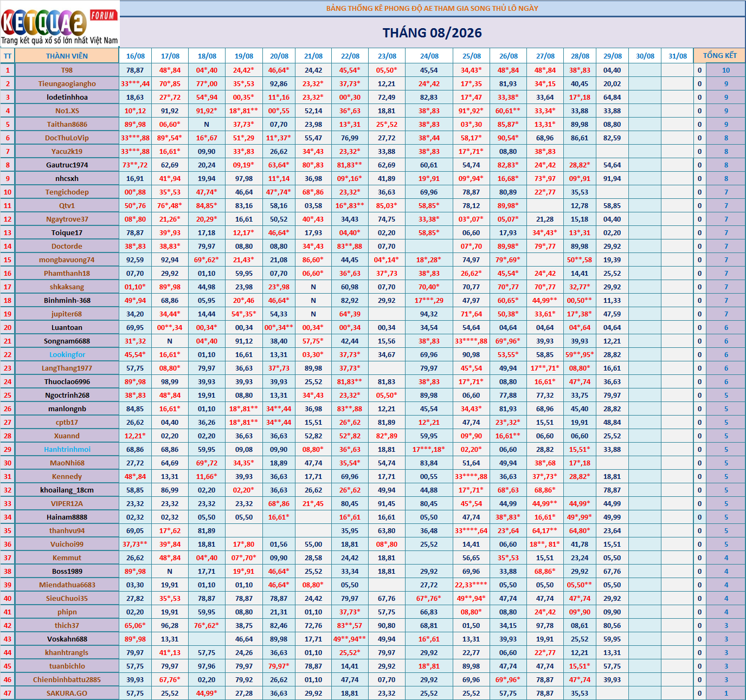Open member T98 in the list

[x=67, y=70]
